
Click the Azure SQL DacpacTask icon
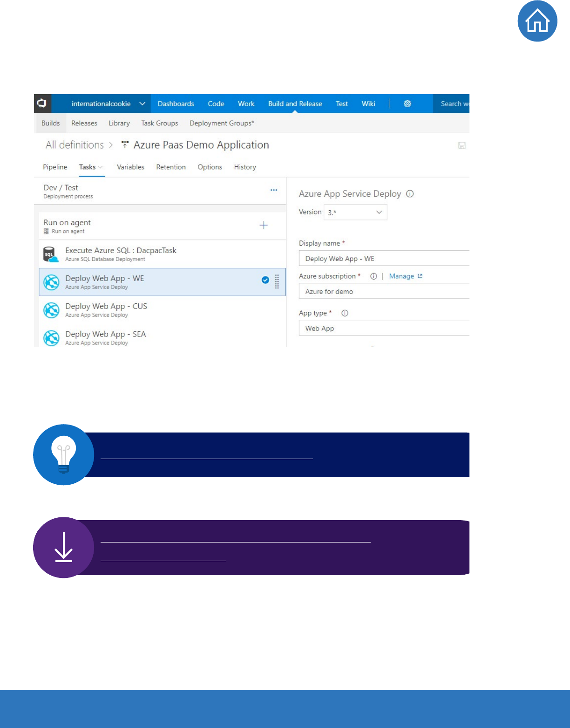[x=51, y=254]
